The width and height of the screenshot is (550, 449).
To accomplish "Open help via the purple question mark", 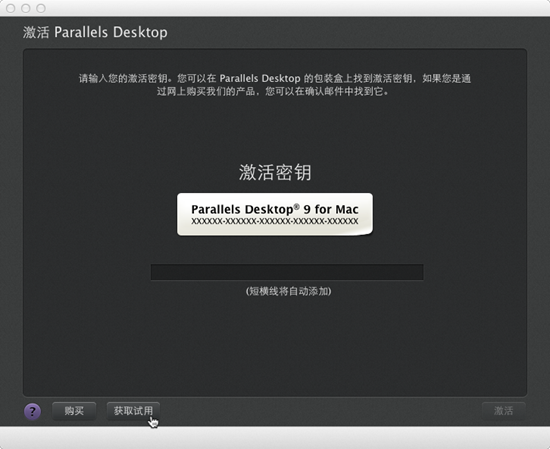I will click(32, 411).
